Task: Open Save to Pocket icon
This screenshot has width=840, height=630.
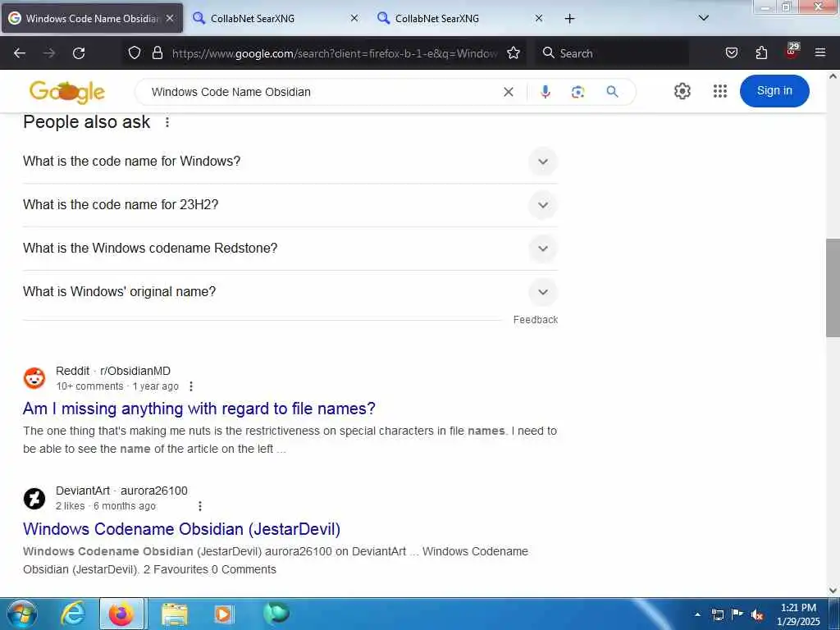Action: click(x=731, y=53)
